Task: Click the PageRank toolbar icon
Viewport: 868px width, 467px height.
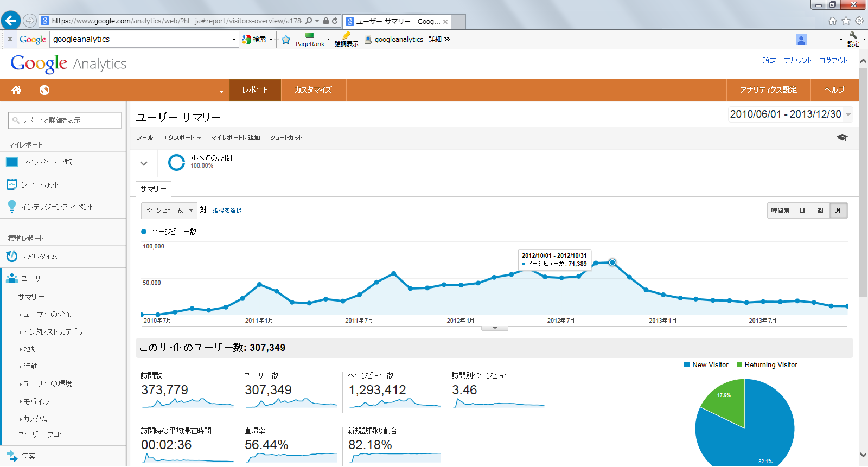Action: click(x=310, y=40)
